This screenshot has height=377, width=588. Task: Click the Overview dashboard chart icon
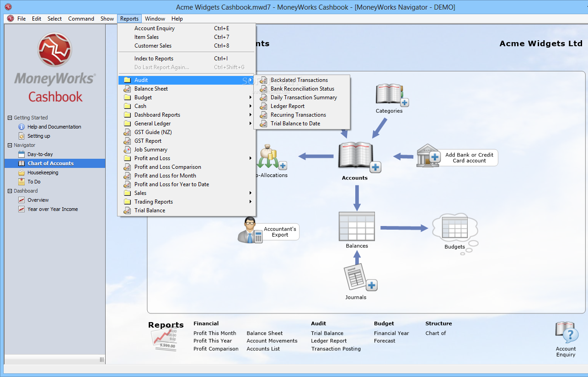pos(21,200)
